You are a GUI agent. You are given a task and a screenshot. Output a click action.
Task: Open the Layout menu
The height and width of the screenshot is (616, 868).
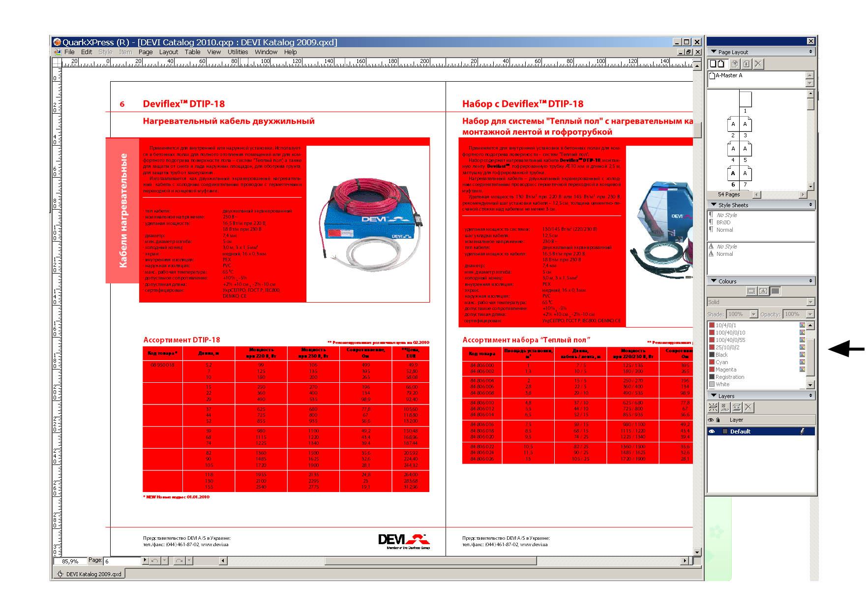pyautogui.click(x=169, y=52)
